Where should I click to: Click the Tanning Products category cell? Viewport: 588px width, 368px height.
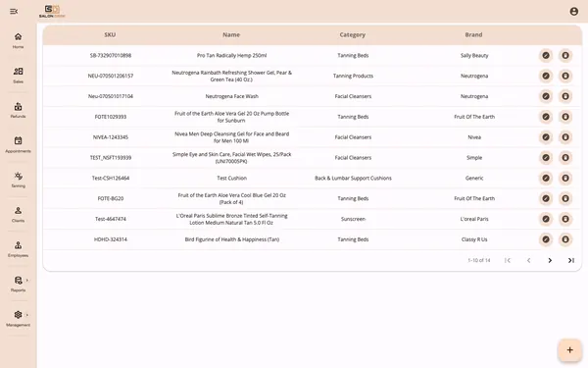click(x=353, y=76)
